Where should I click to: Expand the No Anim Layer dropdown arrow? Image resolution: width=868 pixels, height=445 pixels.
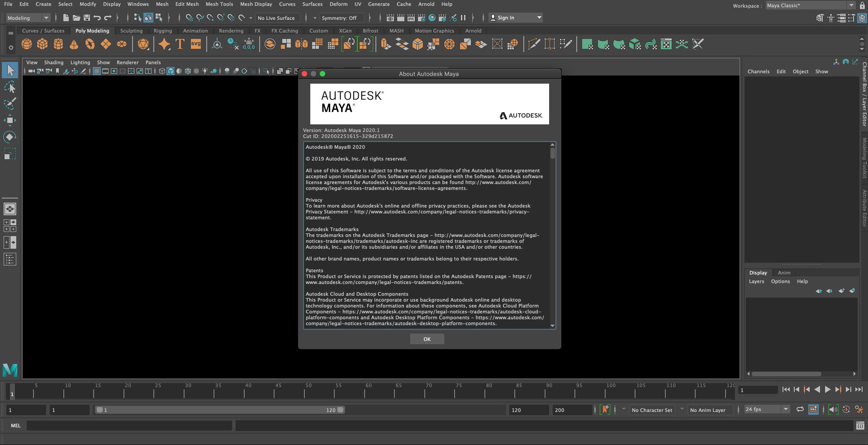click(x=682, y=409)
